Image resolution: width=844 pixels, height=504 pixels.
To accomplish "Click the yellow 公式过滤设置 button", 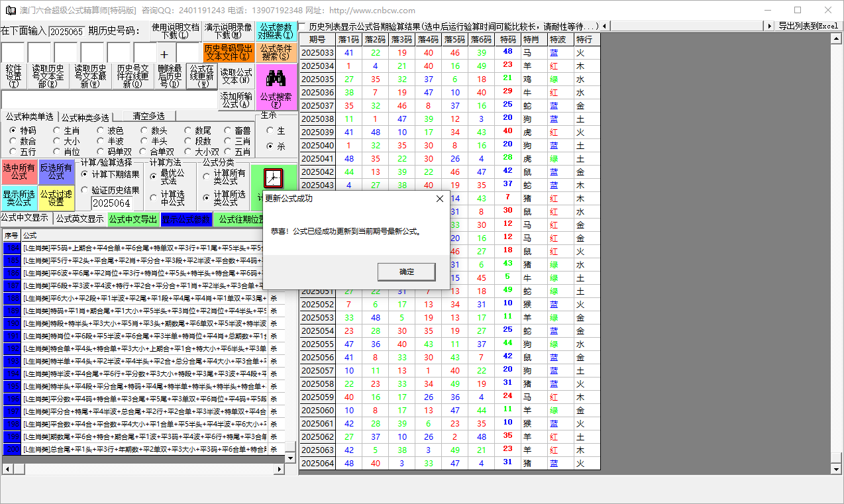I will pyautogui.click(x=56, y=198).
